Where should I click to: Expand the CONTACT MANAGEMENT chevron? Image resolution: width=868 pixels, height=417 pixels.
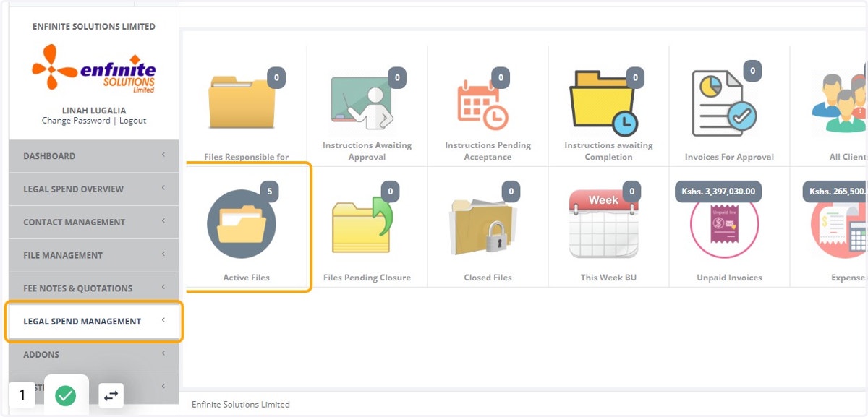163,222
